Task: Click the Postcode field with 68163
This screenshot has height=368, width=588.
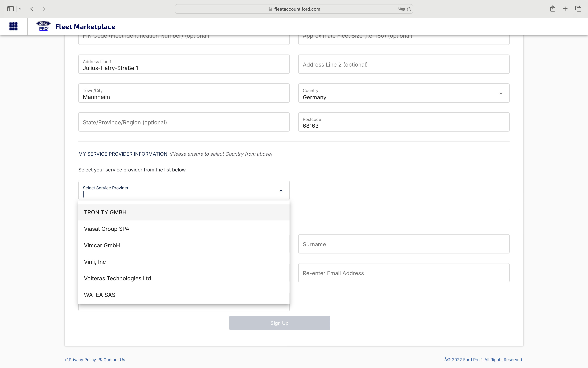Action: 404,122
